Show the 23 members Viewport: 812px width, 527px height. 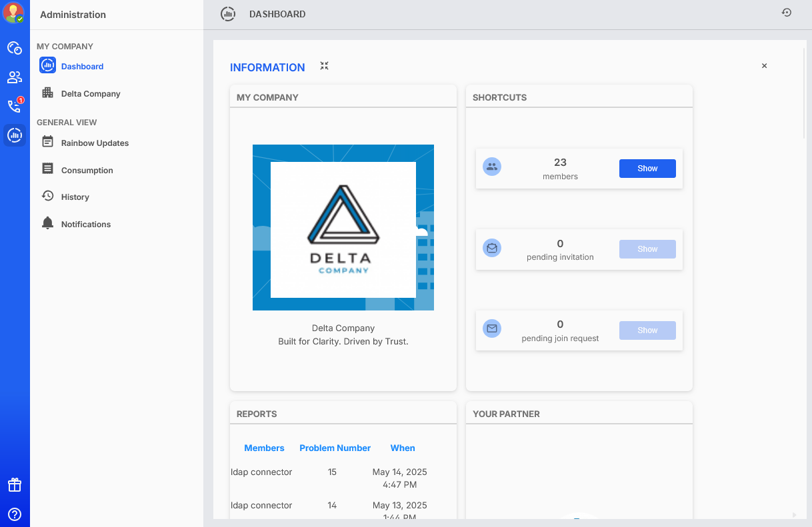[x=647, y=169]
